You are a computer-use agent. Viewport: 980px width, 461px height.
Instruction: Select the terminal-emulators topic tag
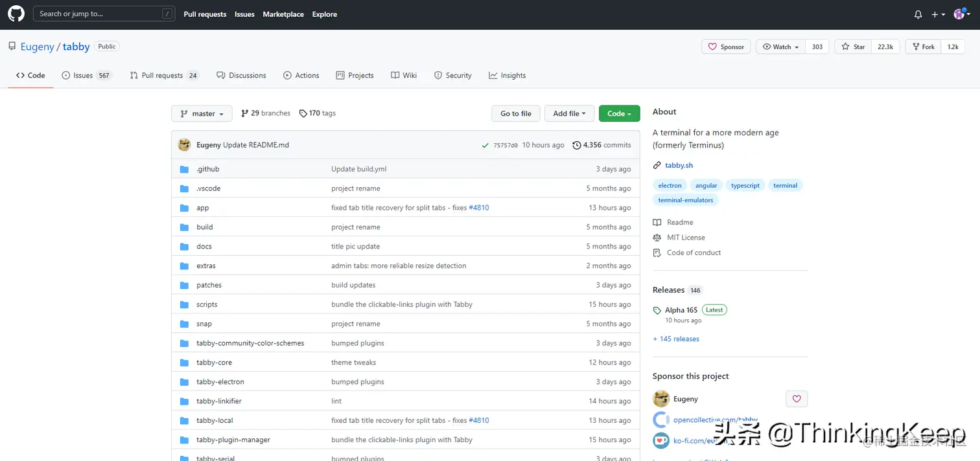[x=686, y=200]
